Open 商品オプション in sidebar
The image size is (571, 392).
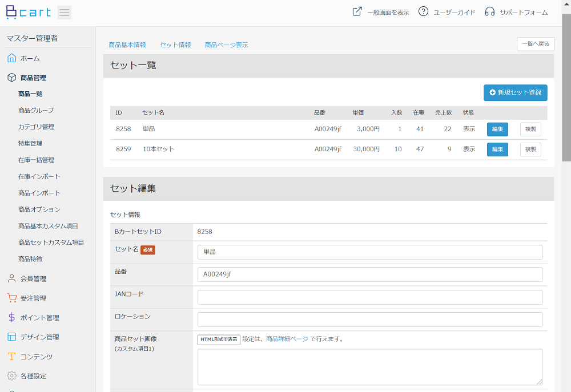(39, 209)
